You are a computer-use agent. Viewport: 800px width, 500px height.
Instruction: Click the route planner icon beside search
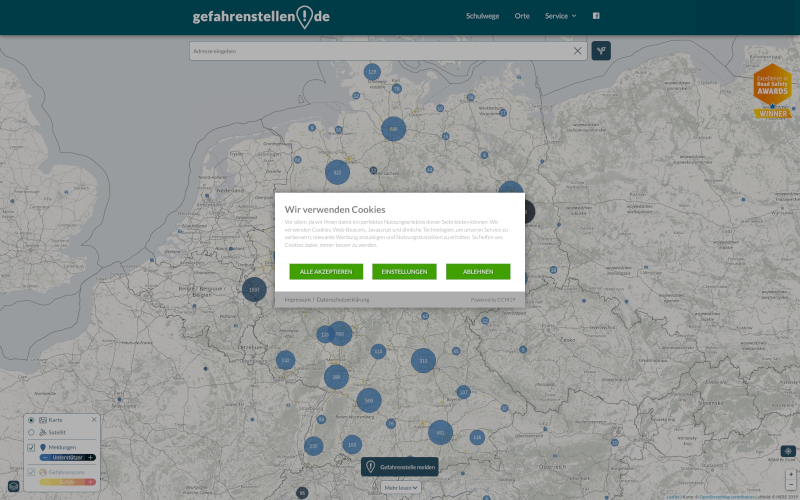pyautogui.click(x=601, y=50)
